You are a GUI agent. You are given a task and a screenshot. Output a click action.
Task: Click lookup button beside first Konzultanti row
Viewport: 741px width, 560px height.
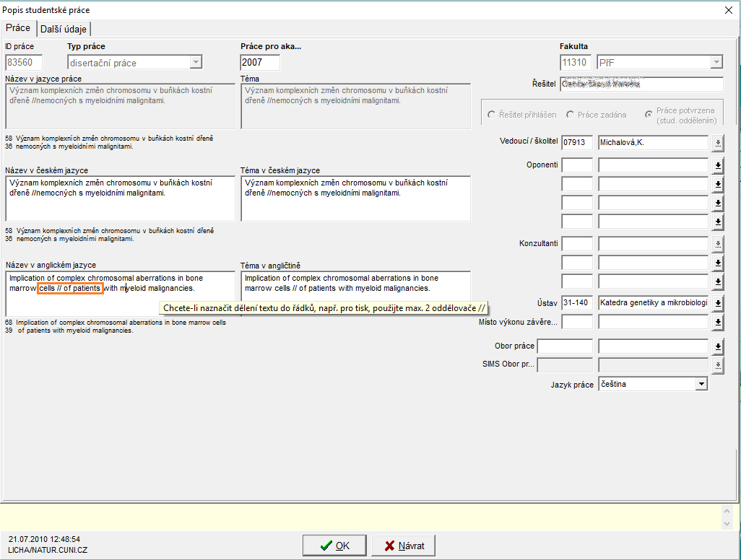pyautogui.click(x=717, y=244)
